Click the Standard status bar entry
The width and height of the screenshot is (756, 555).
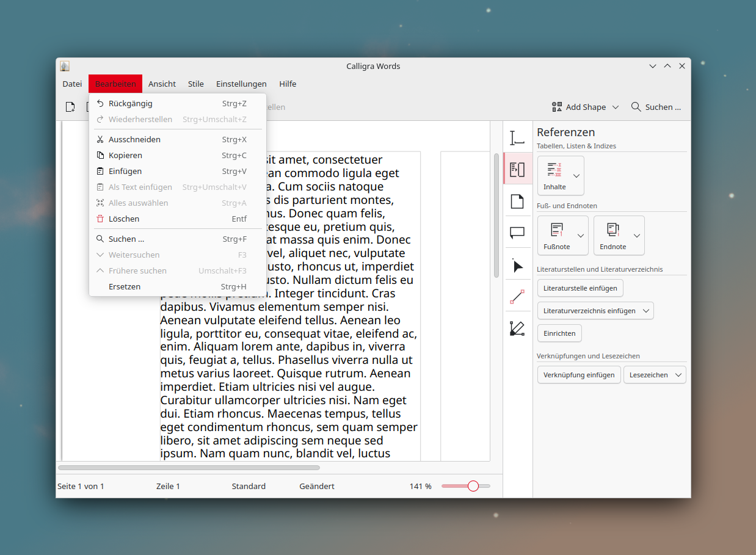[x=249, y=487]
